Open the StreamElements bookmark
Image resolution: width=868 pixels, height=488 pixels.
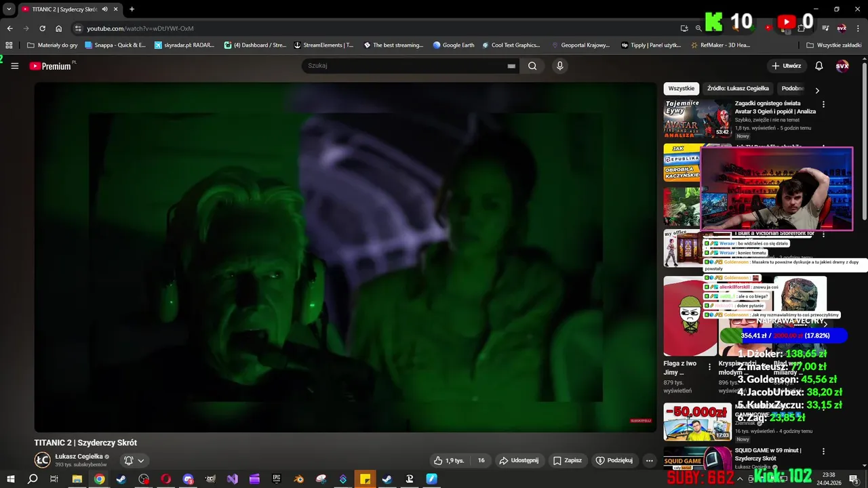(x=323, y=45)
